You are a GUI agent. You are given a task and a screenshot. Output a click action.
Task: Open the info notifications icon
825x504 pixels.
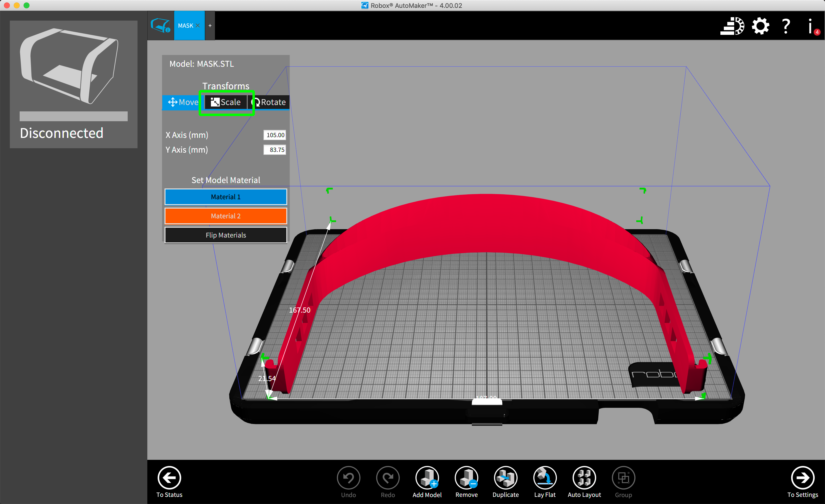tap(810, 26)
